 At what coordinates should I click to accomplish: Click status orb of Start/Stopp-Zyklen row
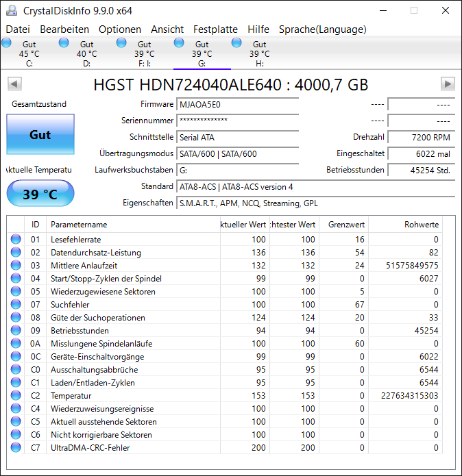tap(16, 278)
